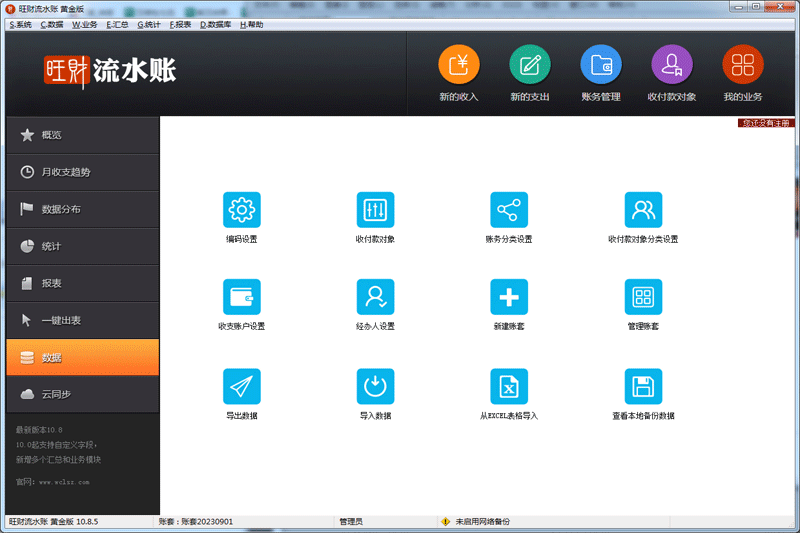
Task: Open the S.系统 menu
Action: (20, 24)
